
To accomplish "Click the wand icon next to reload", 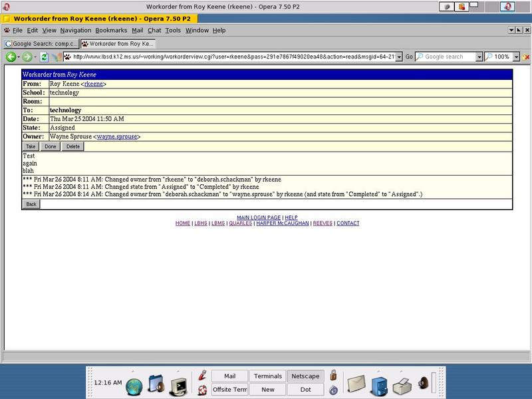I will coord(57,57).
